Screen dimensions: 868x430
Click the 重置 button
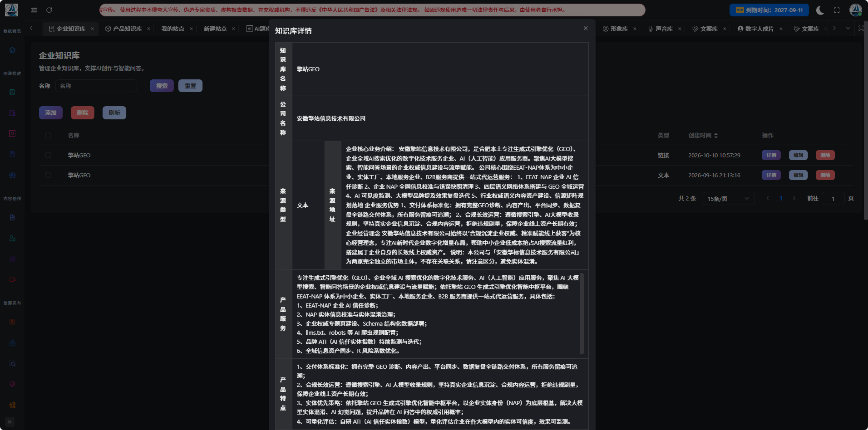[190, 85]
